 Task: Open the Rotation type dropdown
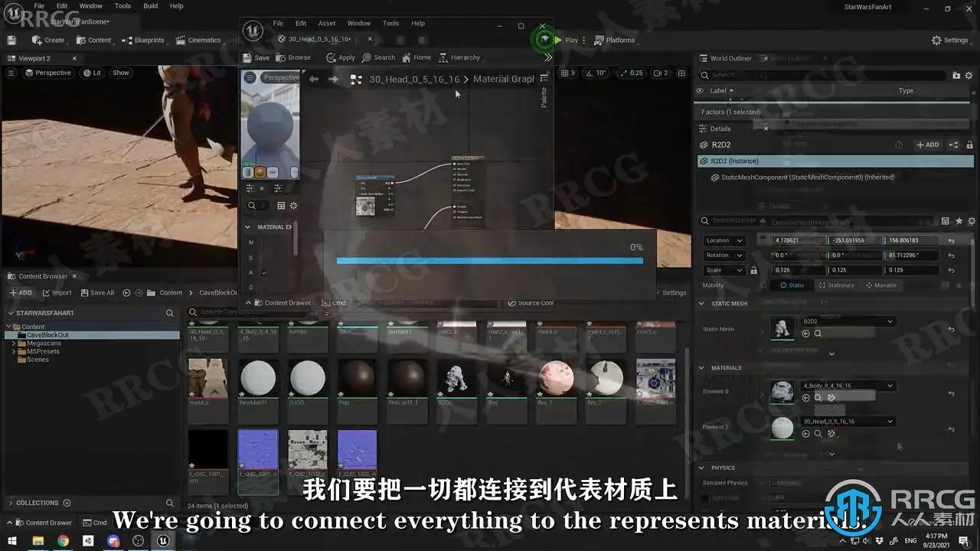click(x=724, y=255)
